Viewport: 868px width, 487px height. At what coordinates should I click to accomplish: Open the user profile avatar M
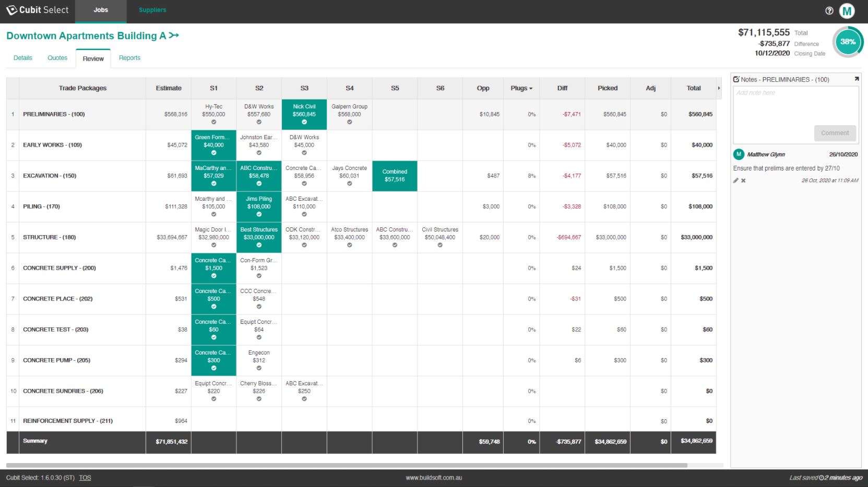[847, 10]
